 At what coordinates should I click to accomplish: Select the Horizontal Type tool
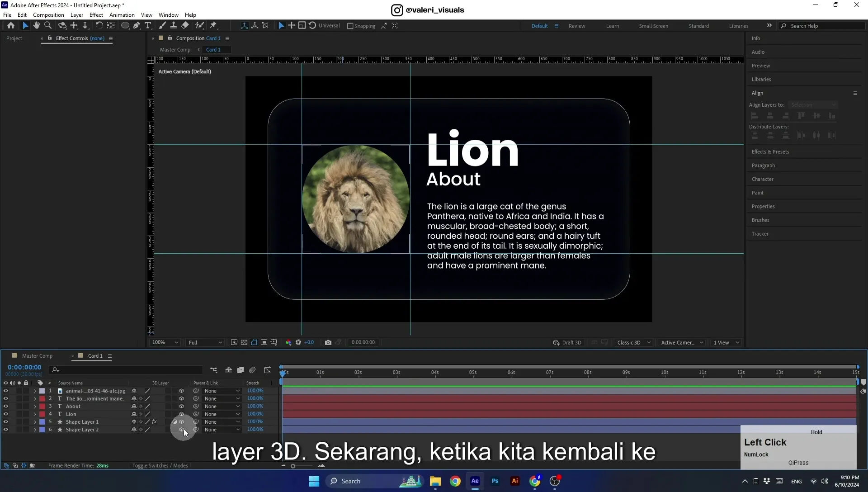coord(148,26)
